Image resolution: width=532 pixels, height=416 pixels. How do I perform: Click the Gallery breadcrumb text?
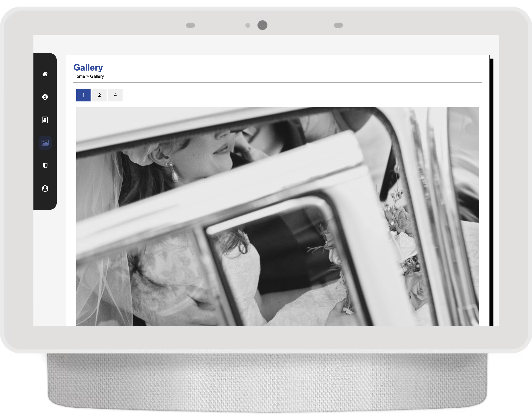click(97, 76)
